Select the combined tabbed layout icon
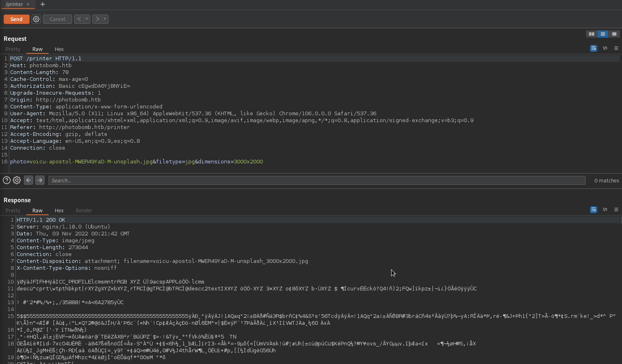This screenshot has width=622, height=364. 614,34
